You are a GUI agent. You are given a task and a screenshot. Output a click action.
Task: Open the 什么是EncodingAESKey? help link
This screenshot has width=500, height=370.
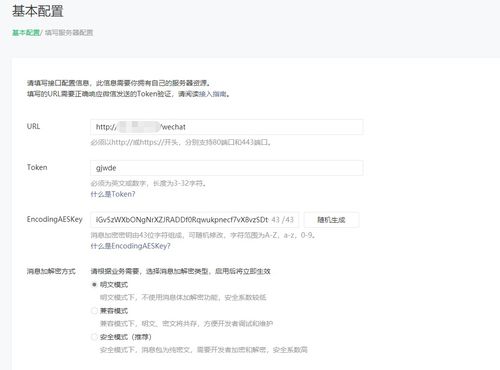(130, 246)
